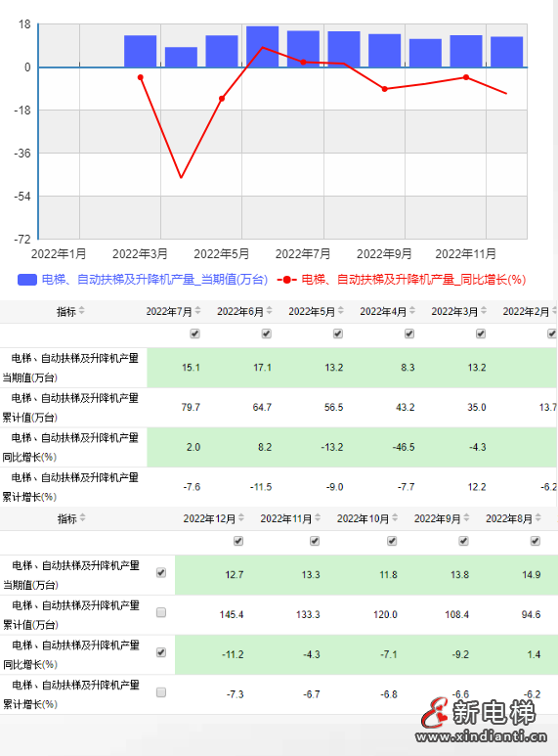Click sort arrows beside 2022年11月 header
This screenshot has width=558, height=756.
pyautogui.click(x=318, y=517)
